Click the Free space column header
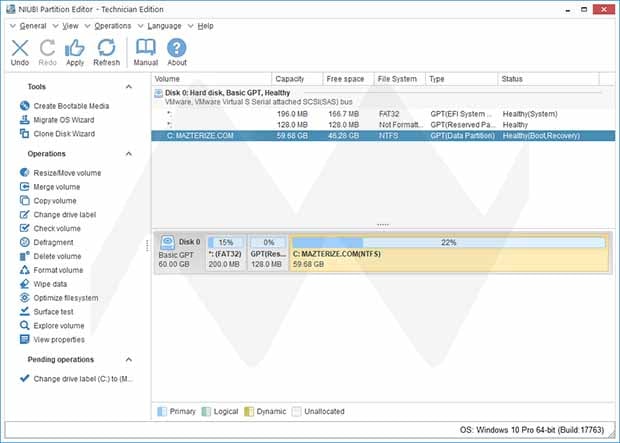This screenshot has height=443, width=620. pos(348,79)
